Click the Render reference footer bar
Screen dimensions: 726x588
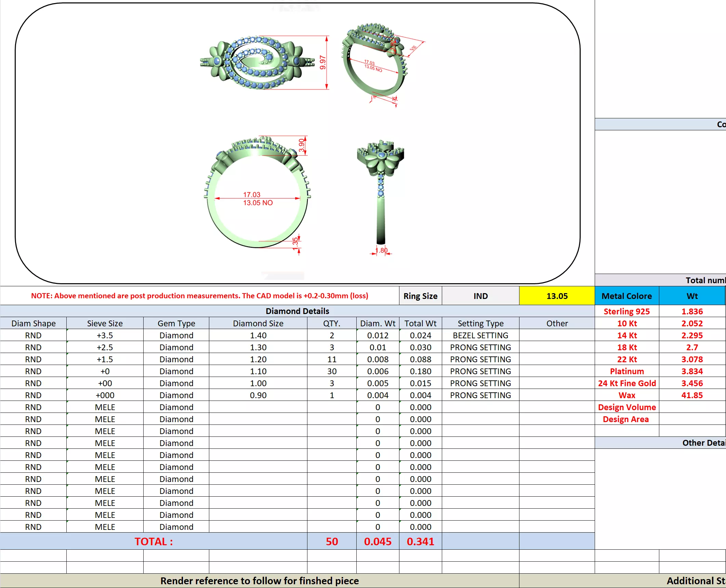coord(260,581)
